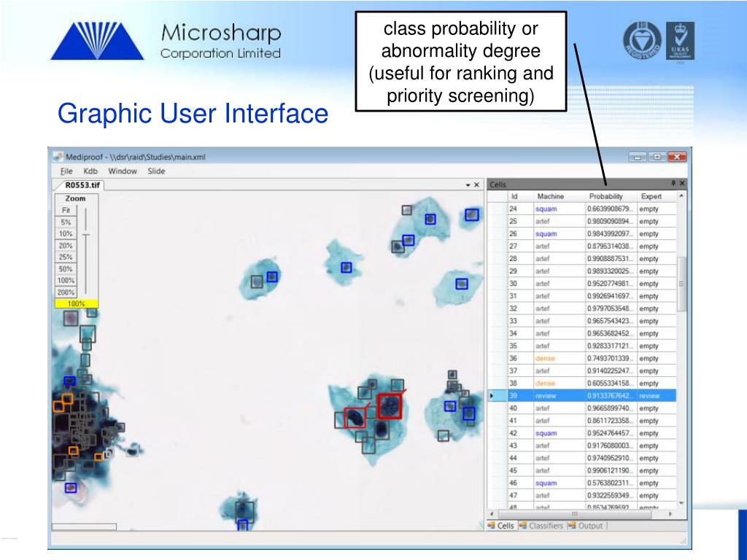
Task: Open the Slide menu
Action: coord(156,171)
